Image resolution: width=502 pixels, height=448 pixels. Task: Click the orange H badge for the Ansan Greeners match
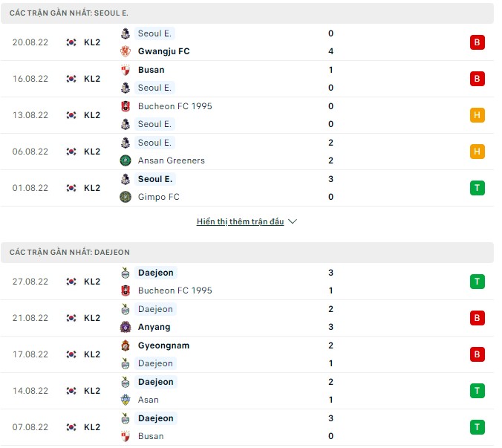click(477, 152)
